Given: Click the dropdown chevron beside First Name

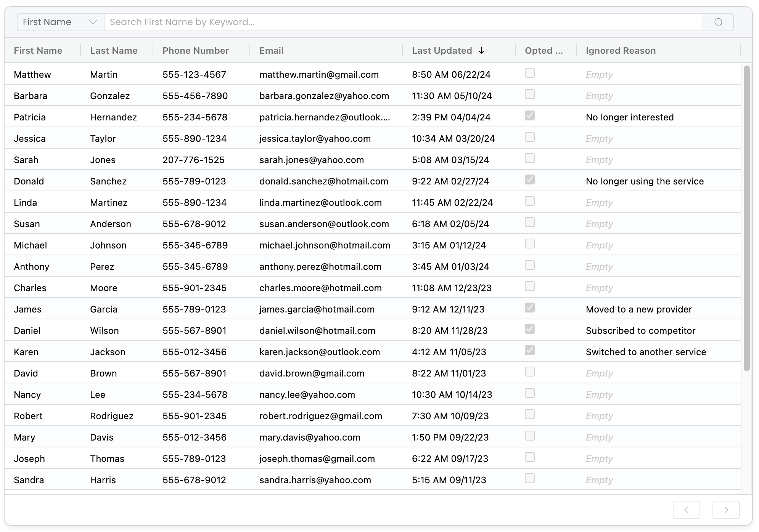Looking at the screenshot, I should pos(93,22).
